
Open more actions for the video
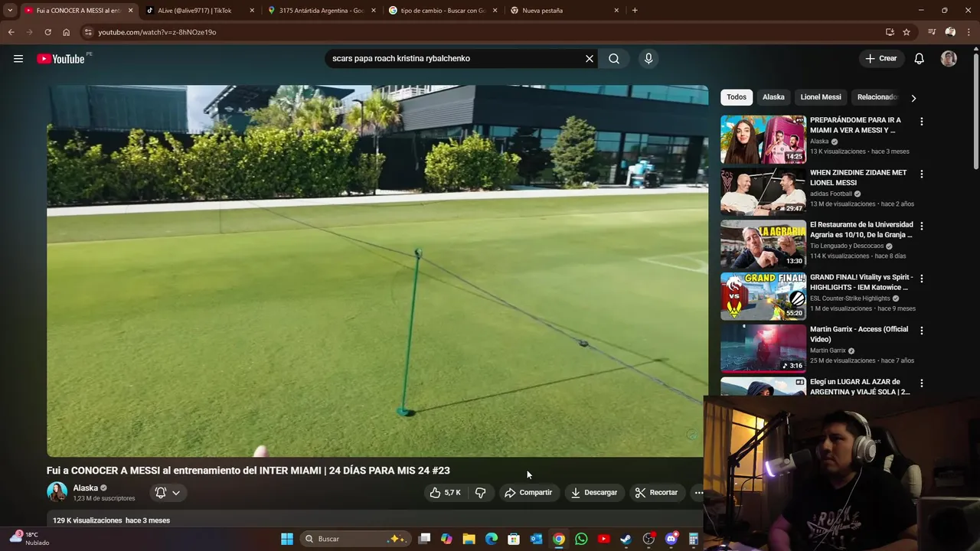click(698, 493)
